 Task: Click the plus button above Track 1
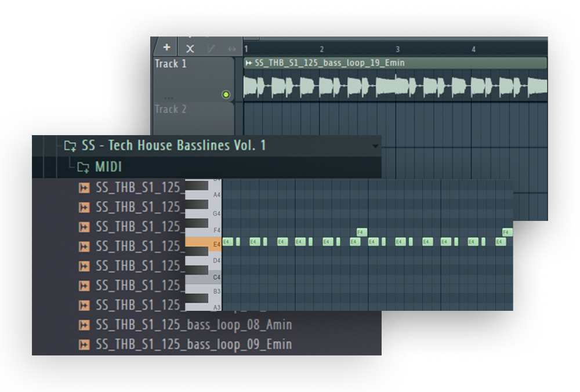(166, 48)
